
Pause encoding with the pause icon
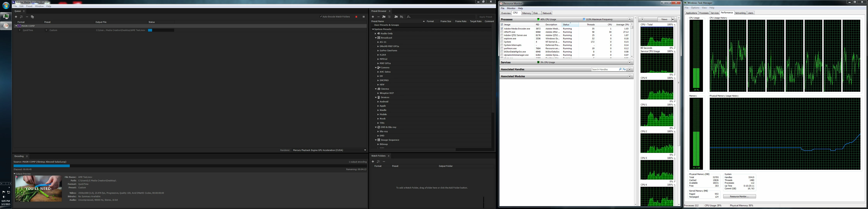pyautogui.click(x=364, y=17)
